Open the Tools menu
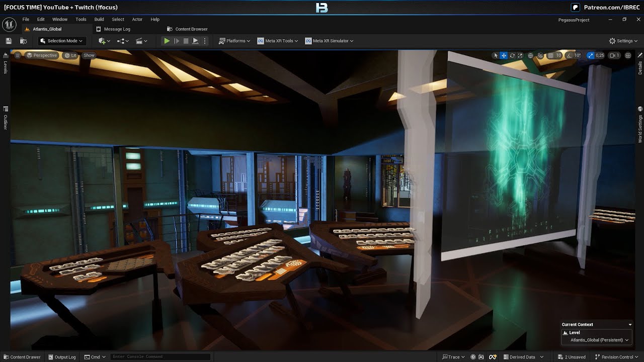The width and height of the screenshot is (644, 362). (x=81, y=19)
